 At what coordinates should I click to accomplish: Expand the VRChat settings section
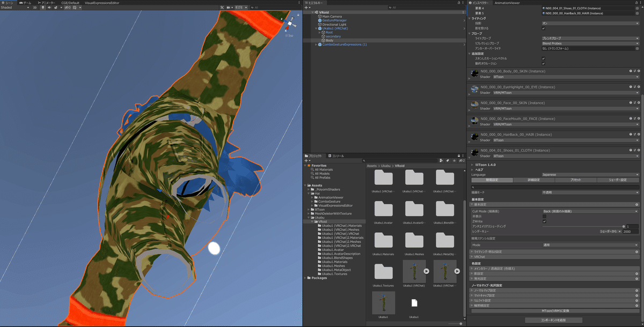555,257
